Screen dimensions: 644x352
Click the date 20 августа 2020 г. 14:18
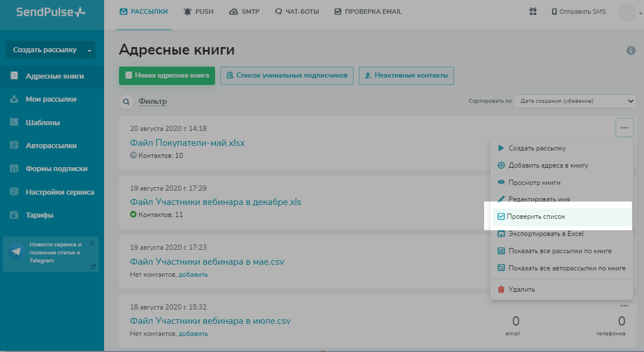point(168,129)
